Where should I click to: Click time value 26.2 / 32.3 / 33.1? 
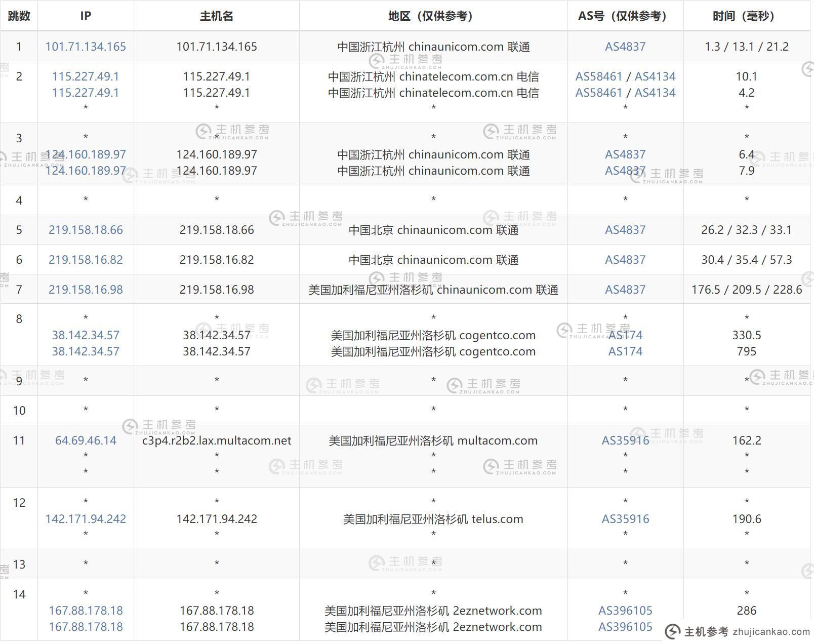click(x=747, y=230)
